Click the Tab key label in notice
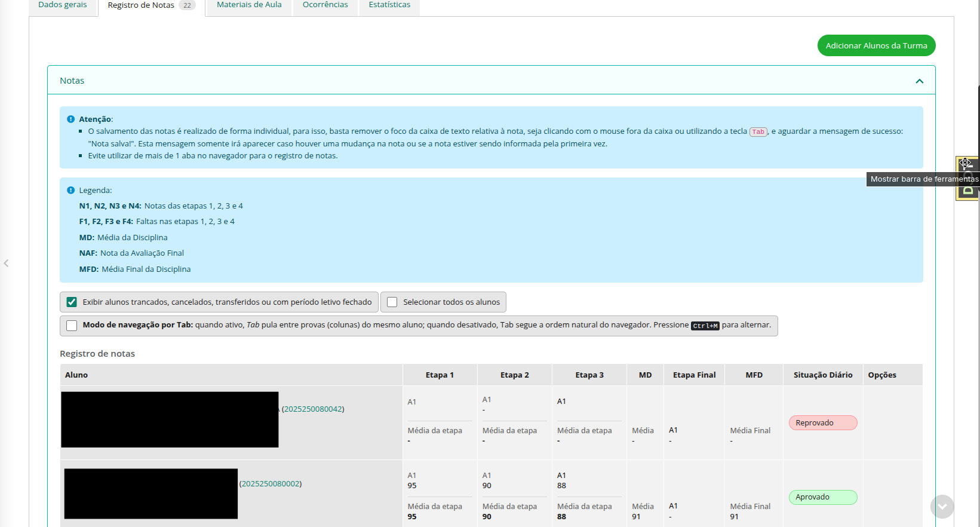 tap(758, 131)
